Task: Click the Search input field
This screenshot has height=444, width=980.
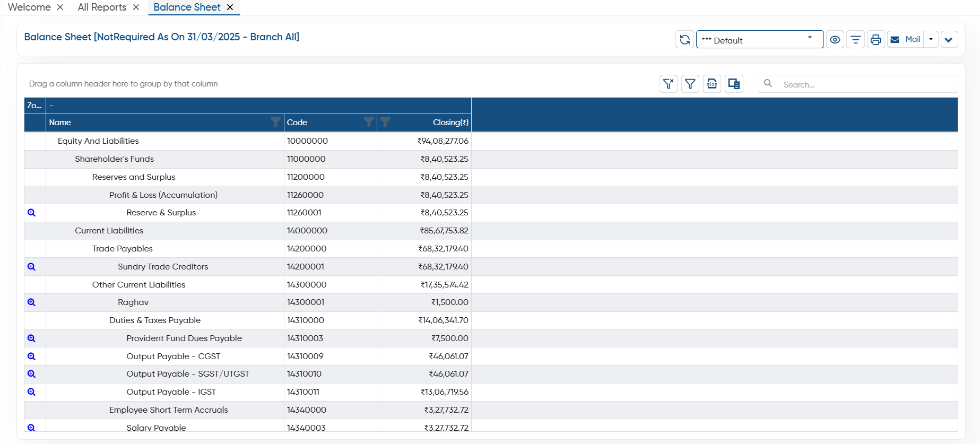Action: [x=858, y=84]
